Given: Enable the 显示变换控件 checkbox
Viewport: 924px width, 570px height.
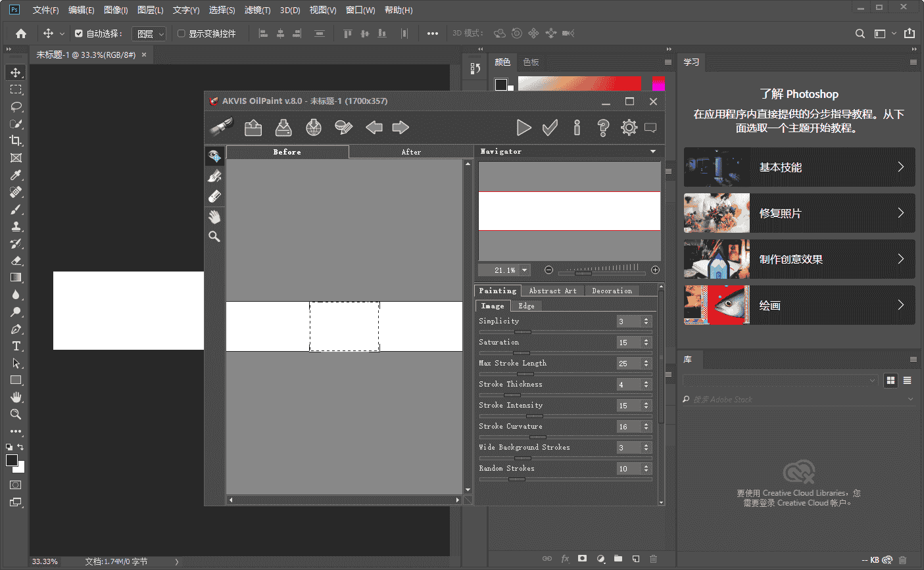Looking at the screenshot, I should coord(182,34).
